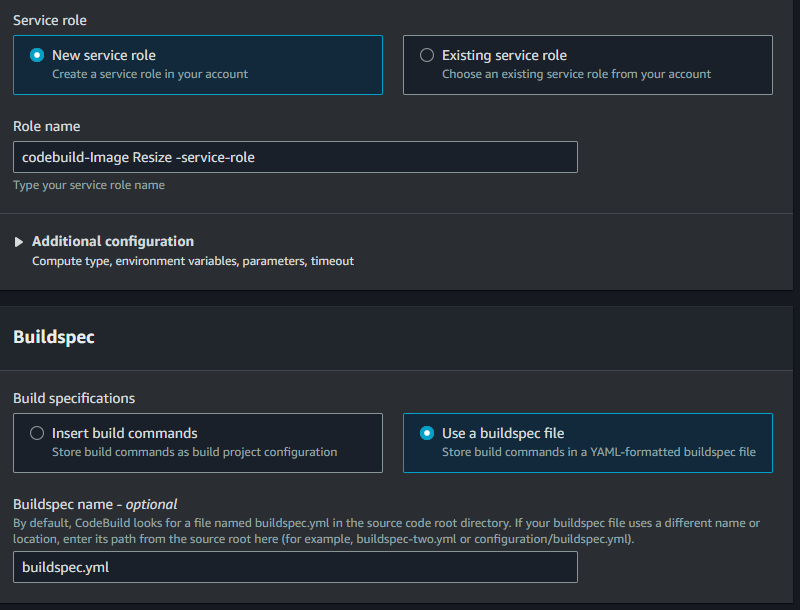Click the 'Buildspec name - optional' label
The image size is (800, 610).
[95, 504]
